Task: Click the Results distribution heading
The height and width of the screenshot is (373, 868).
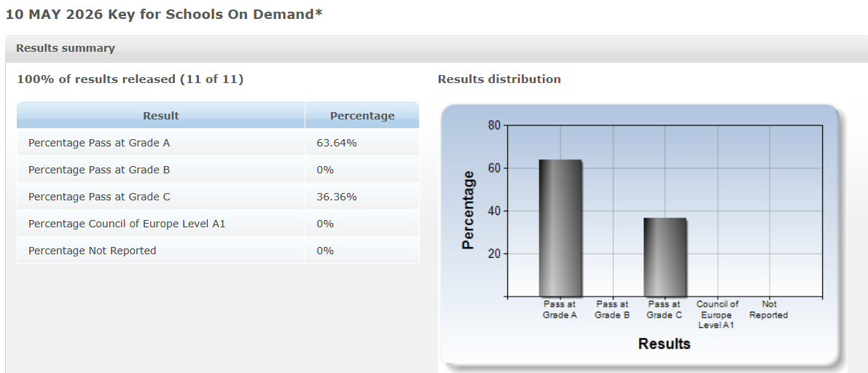Action: click(499, 79)
